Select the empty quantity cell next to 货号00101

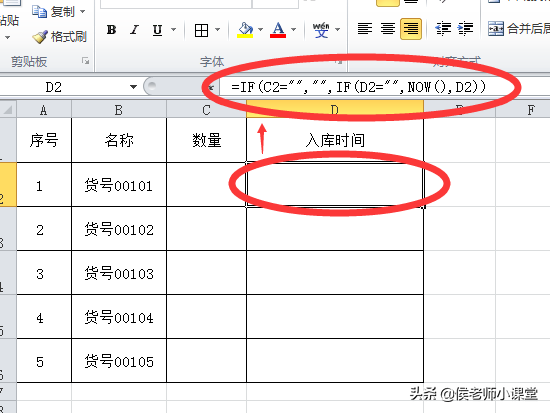pos(206,185)
